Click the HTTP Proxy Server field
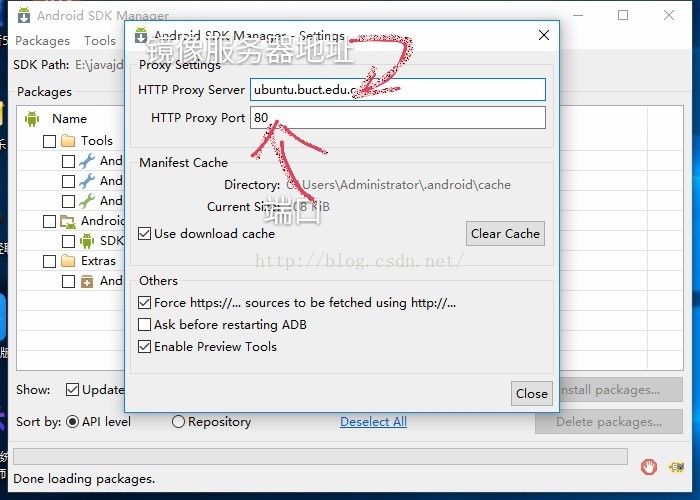700x500 pixels. click(x=398, y=90)
